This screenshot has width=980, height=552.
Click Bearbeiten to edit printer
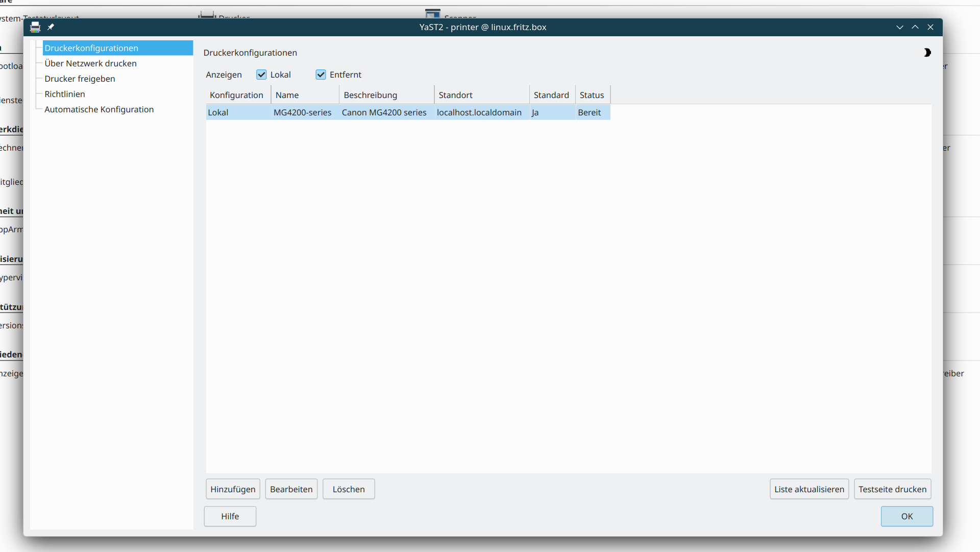pos(291,489)
